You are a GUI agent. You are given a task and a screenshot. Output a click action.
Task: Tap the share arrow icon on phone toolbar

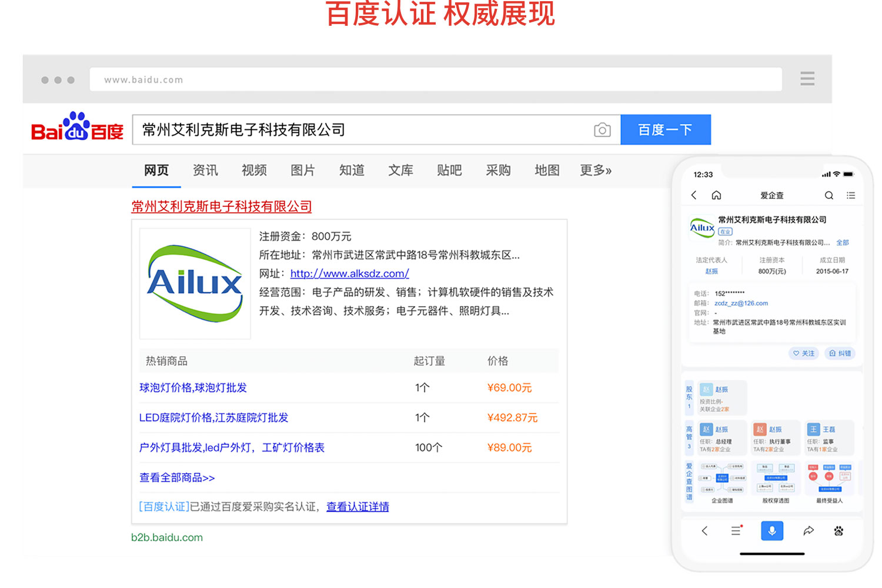[x=809, y=530]
